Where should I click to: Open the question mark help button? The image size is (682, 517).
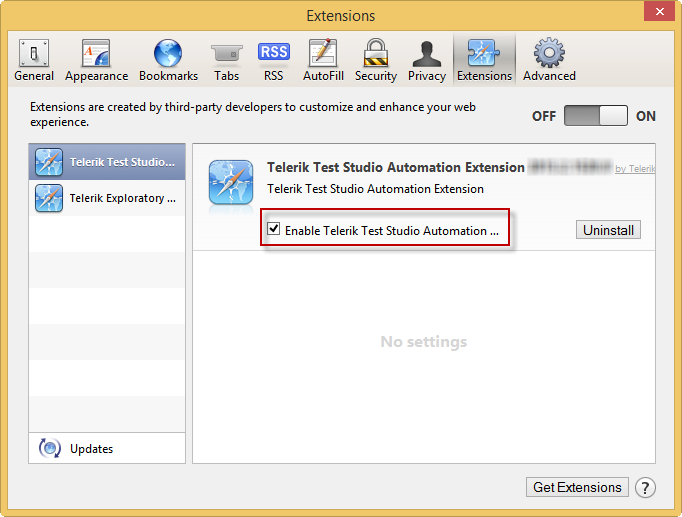646,488
